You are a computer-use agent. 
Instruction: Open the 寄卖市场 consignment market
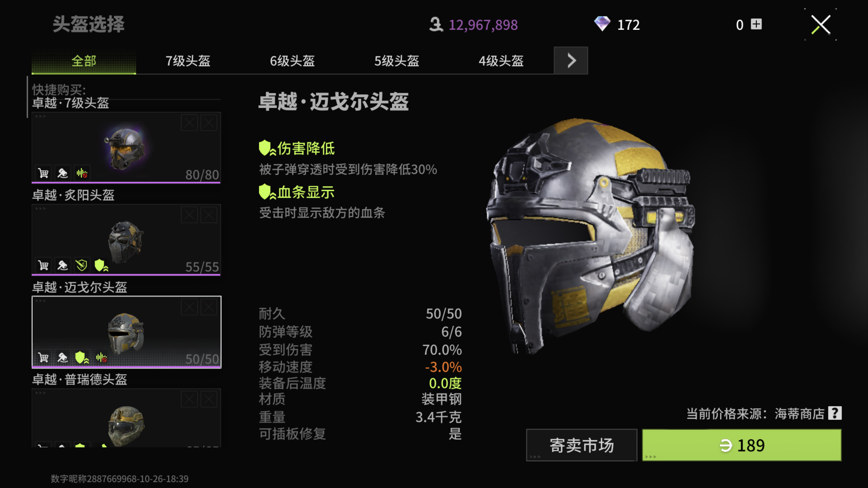point(581,445)
